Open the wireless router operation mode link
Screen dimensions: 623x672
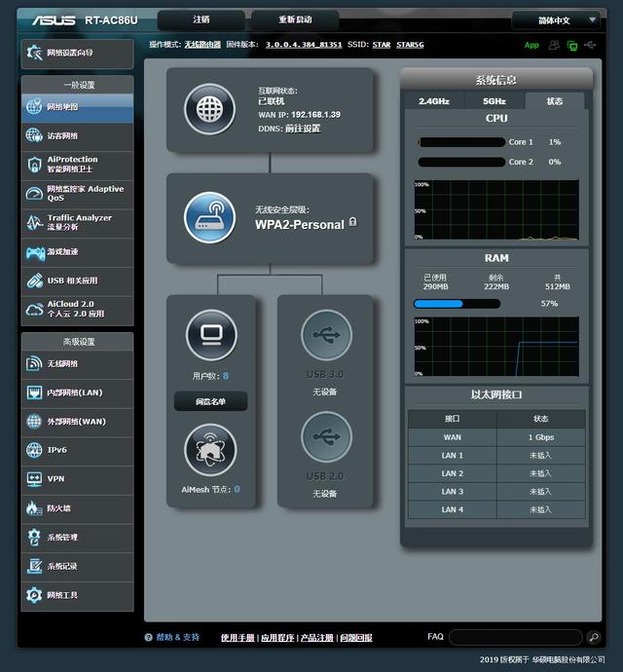[202, 45]
